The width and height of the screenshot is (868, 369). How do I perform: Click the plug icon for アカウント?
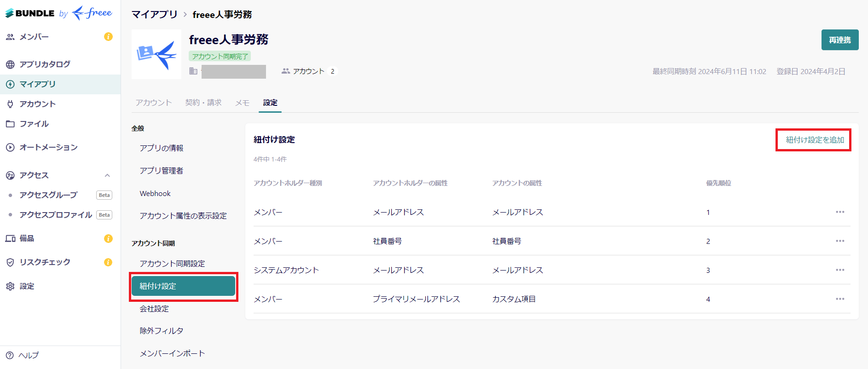tap(10, 104)
